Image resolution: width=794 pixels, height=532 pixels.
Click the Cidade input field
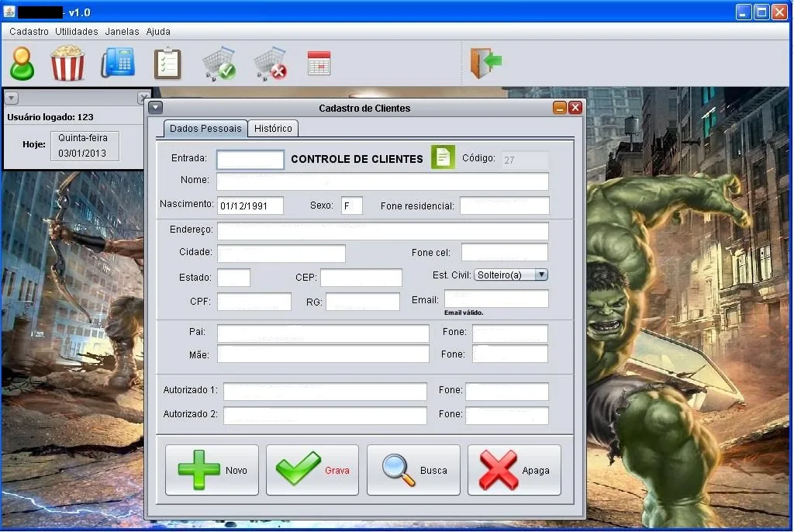click(x=281, y=254)
